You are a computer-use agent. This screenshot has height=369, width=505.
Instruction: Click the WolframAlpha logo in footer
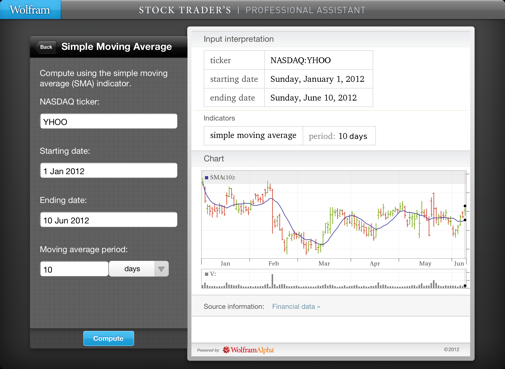pos(248,350)
